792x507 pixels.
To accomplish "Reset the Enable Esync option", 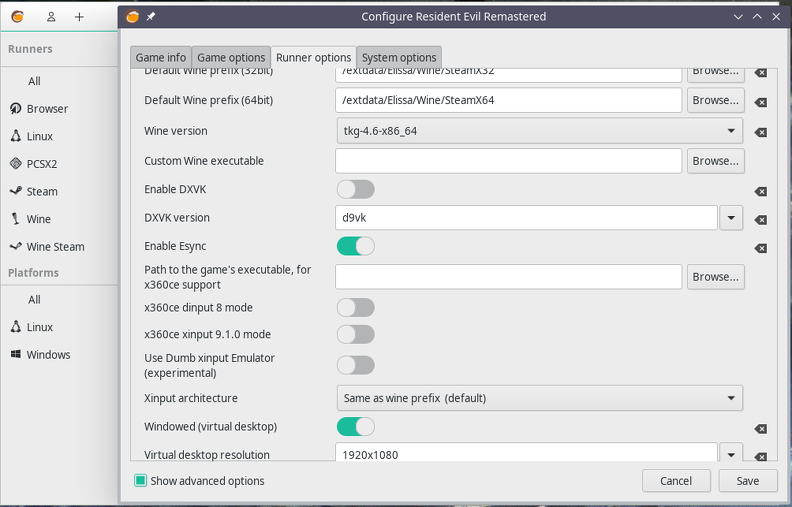I will point(761,248).
